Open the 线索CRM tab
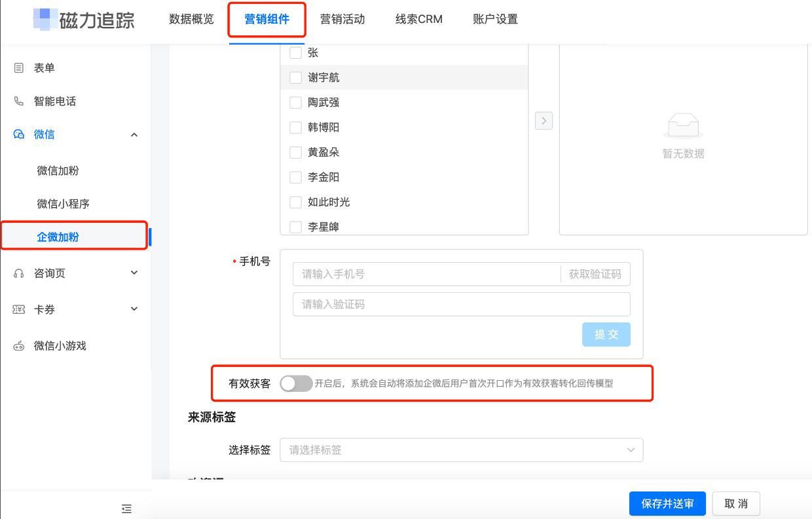The image size is (812, 519). (418, 19)
